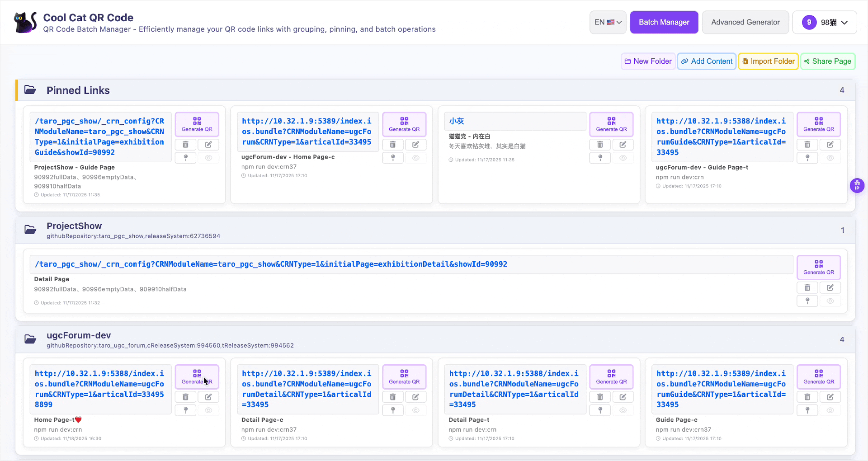868x461 pixels.
Task: Toggle visibility eye on the ProjectShow Detail Page row
Action: tap(830, 301)
